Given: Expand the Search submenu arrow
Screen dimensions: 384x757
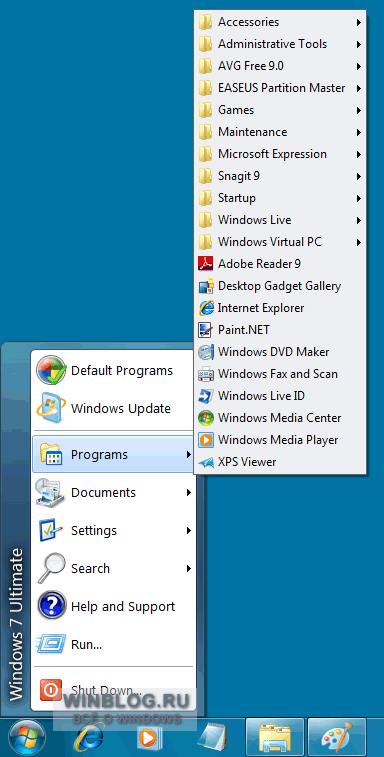Looking at the screenshot, I should 189,568.
